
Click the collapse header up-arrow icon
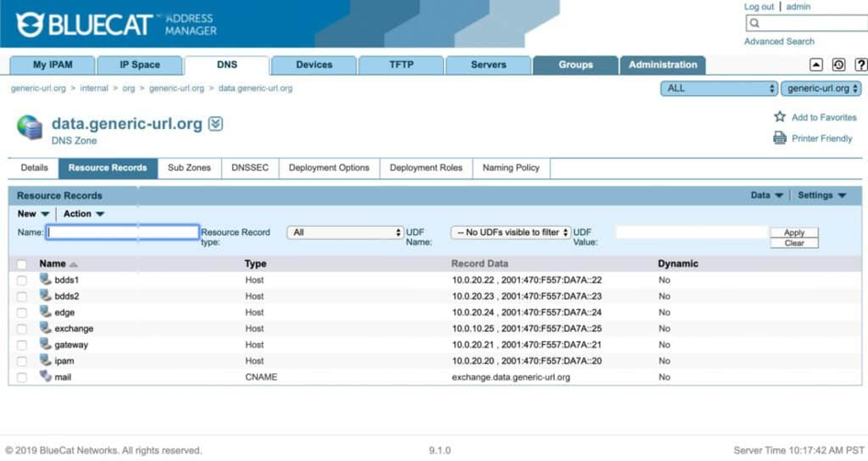(x=815, y=65)
